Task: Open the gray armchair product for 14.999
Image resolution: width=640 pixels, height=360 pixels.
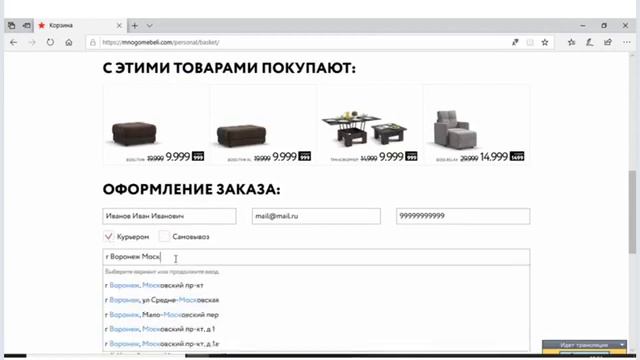Action: tap(477, 125)
